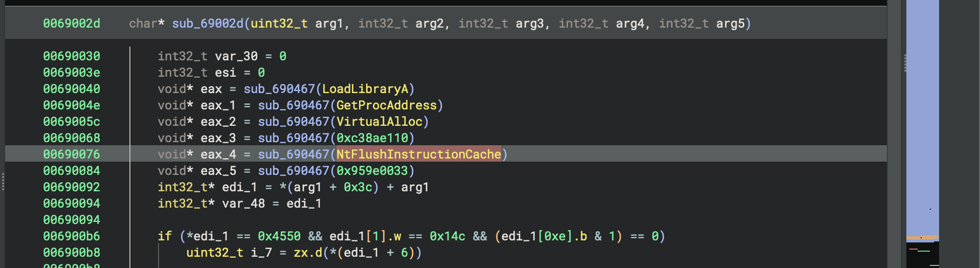The image size is (980, 268).
Task: Click address 0069005c
Action: [x=72, y=122]
